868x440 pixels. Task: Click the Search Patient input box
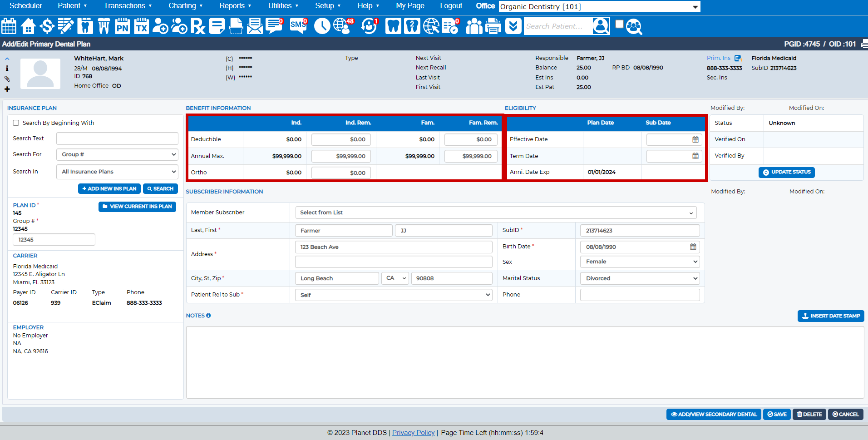pos(558,26)
